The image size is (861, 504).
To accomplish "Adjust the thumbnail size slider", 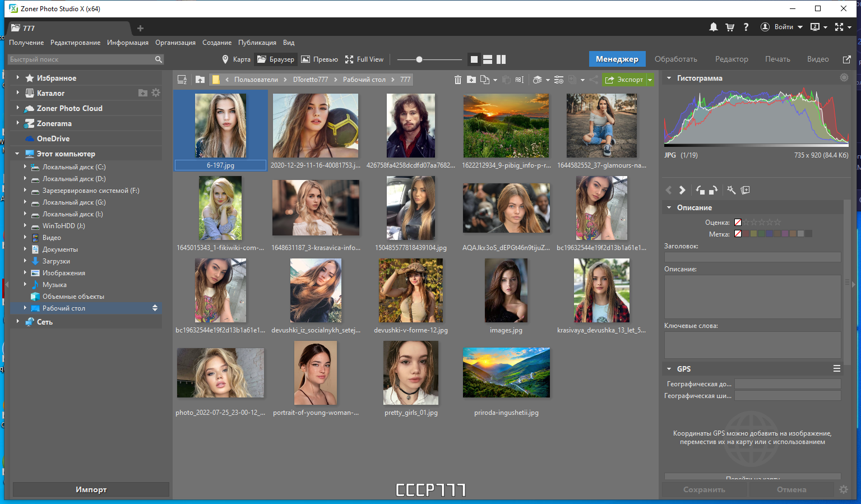I will [x=419, y=58].
